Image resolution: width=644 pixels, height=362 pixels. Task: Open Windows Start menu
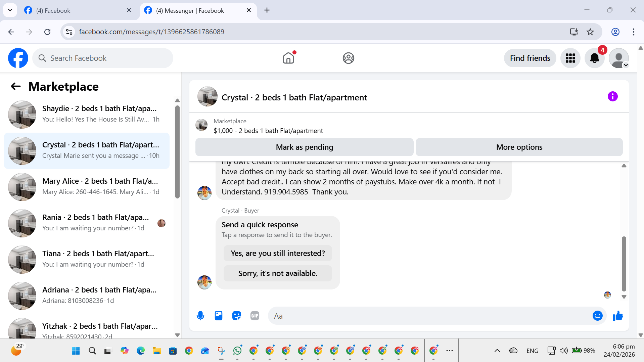76,351
